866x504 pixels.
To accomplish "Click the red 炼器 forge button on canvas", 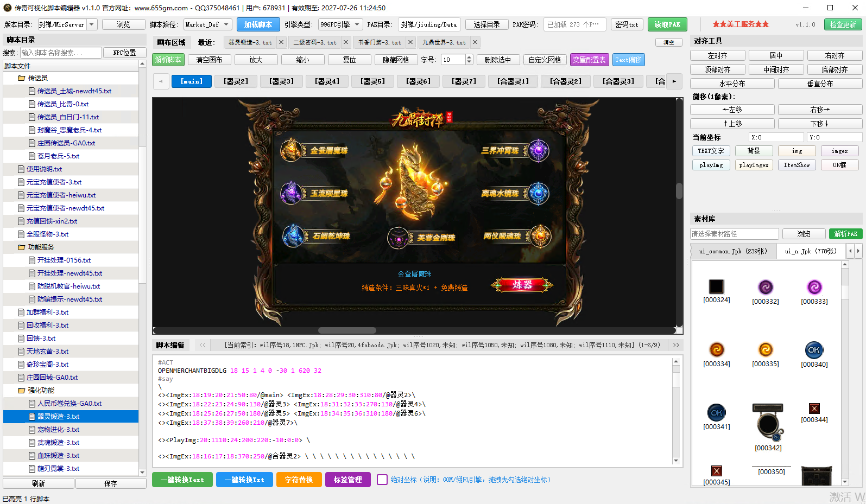I will pyautogui.click(x=522, y=284).
